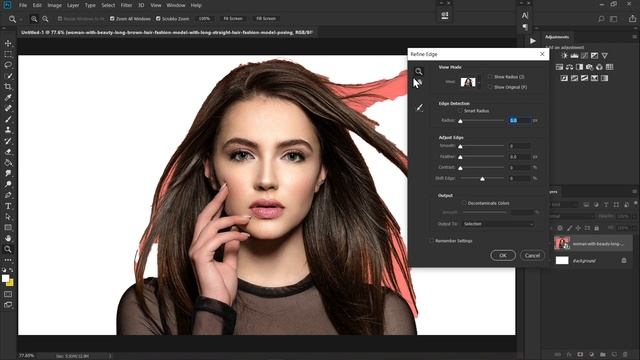Select the Clone Stamp tool

pos(8,130)
